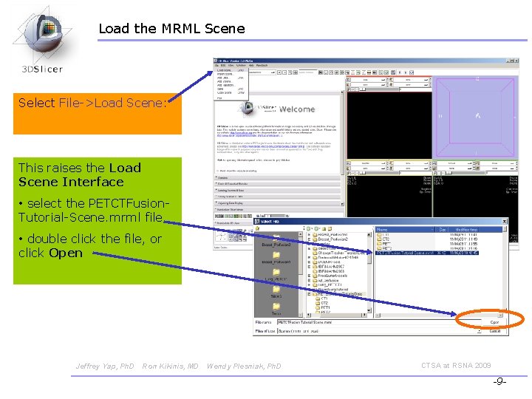This screenshot has height=399, width=532.
Task: Expand the Core & Featured Modules section
Action: click(x=278, y=184)
